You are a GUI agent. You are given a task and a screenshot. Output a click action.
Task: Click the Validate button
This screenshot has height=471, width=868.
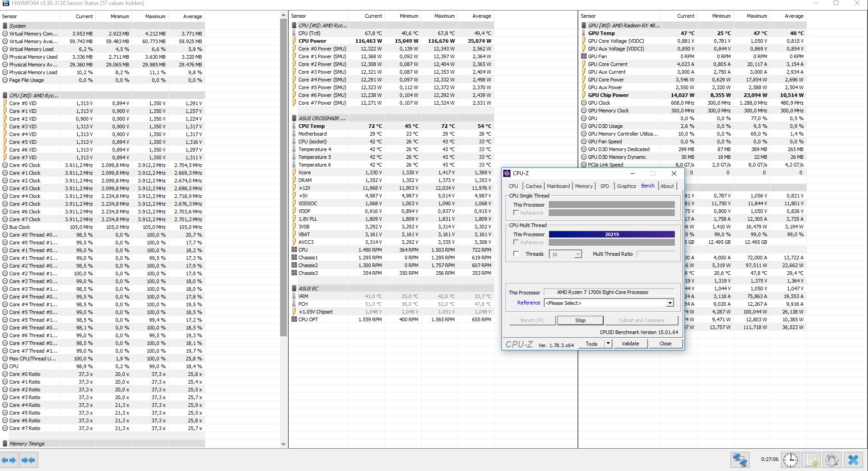[630, 344]
